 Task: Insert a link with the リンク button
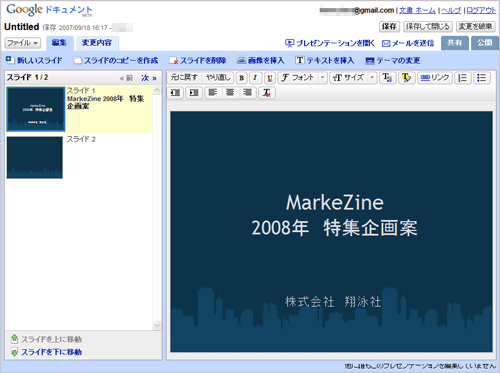point(435,78)
